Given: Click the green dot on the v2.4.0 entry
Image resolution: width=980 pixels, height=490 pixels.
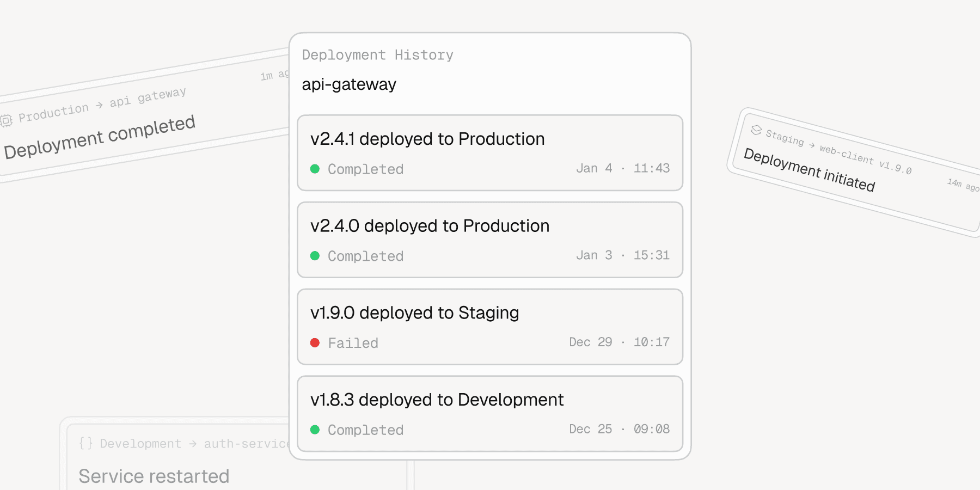Looking at the screenshot, I should pyautogui.click(x=316, y=256).
